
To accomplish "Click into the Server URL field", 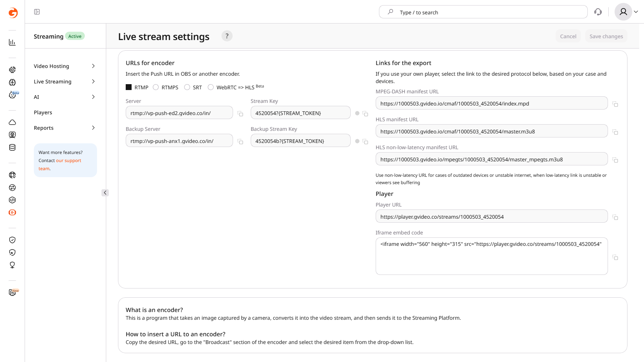I will 179,112.
